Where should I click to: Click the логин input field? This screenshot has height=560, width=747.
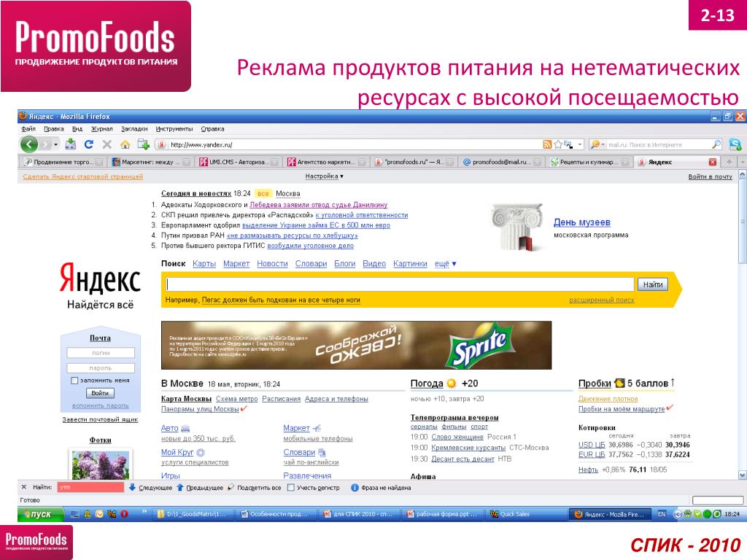point(101,353)
